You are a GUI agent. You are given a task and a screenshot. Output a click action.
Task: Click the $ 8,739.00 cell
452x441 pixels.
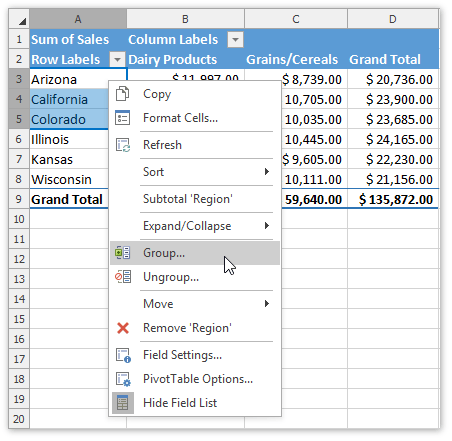[314, 79]
